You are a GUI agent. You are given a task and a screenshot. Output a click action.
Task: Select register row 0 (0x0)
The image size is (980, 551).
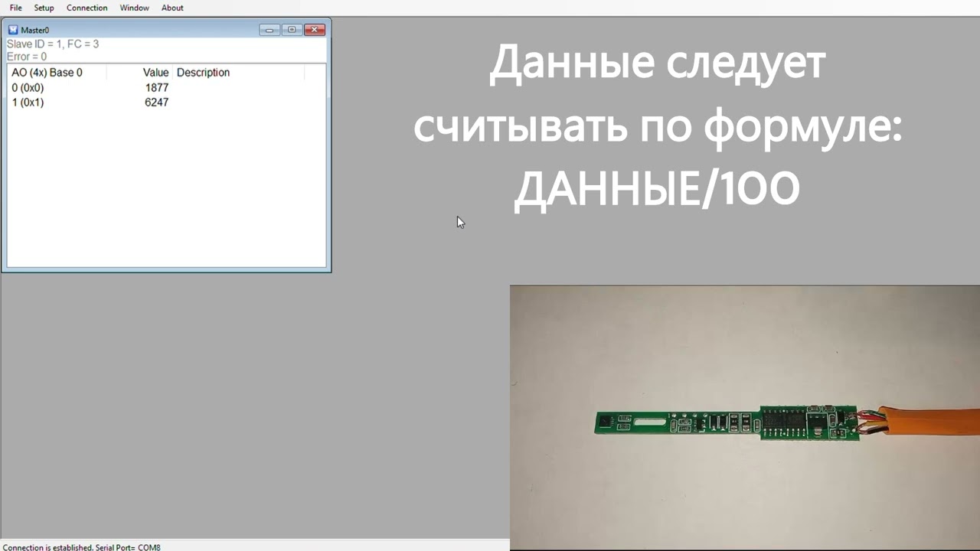[166, 88]
